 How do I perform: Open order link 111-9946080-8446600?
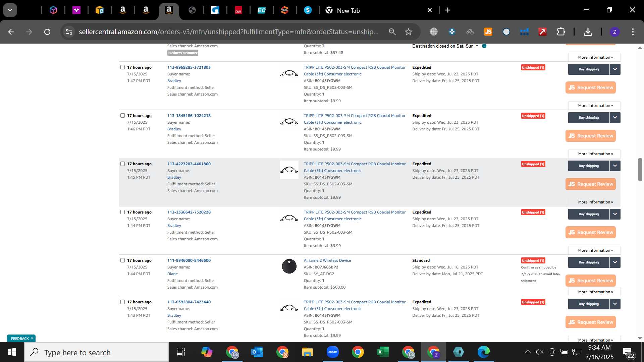point(189,260)
